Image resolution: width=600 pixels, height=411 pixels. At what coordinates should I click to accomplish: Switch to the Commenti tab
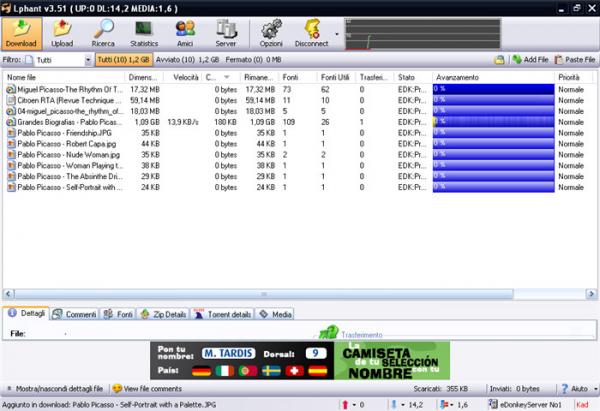click(74, 314)
